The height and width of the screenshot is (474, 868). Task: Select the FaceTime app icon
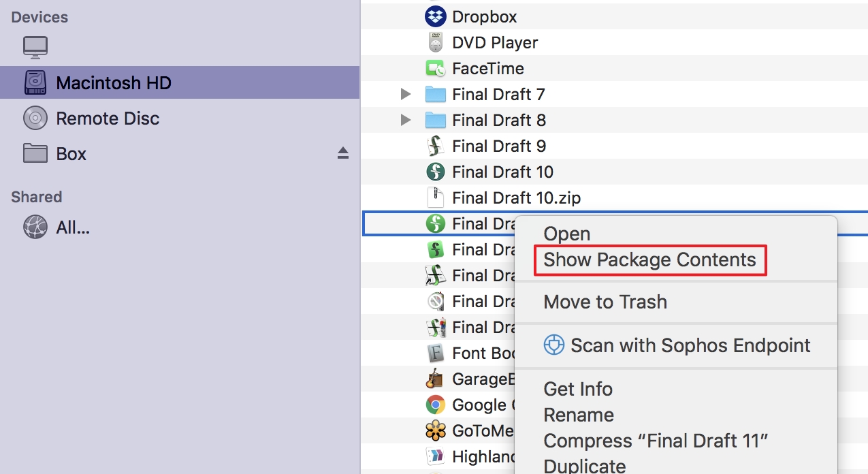click(436, 68)
